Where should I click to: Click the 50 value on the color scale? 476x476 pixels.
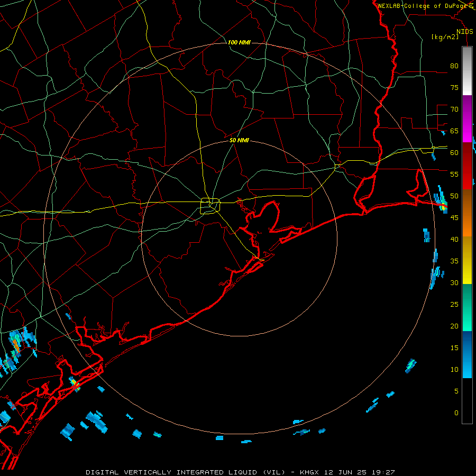454,196
